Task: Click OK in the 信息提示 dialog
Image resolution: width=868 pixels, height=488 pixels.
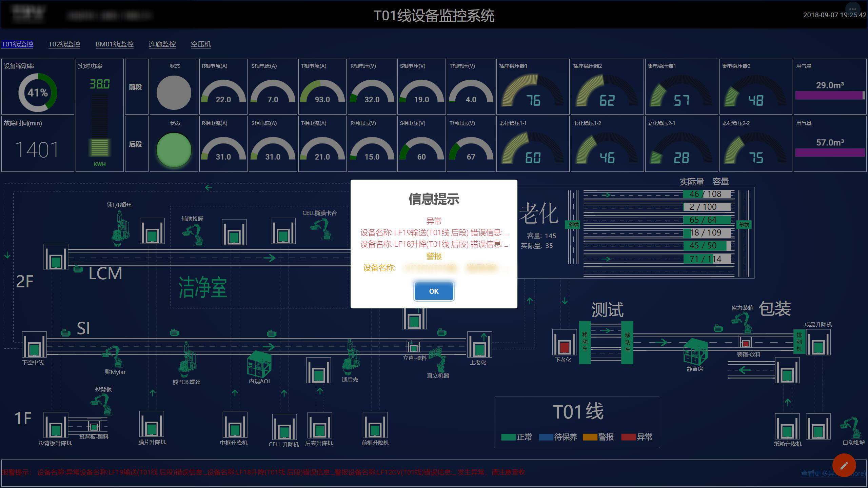Action: [434, 291]
